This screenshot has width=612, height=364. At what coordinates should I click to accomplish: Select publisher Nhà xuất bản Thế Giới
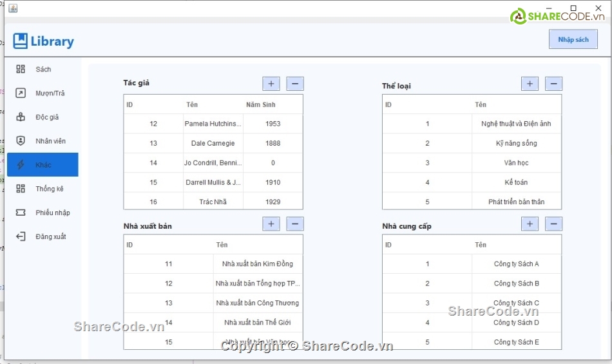coord(213,322)
